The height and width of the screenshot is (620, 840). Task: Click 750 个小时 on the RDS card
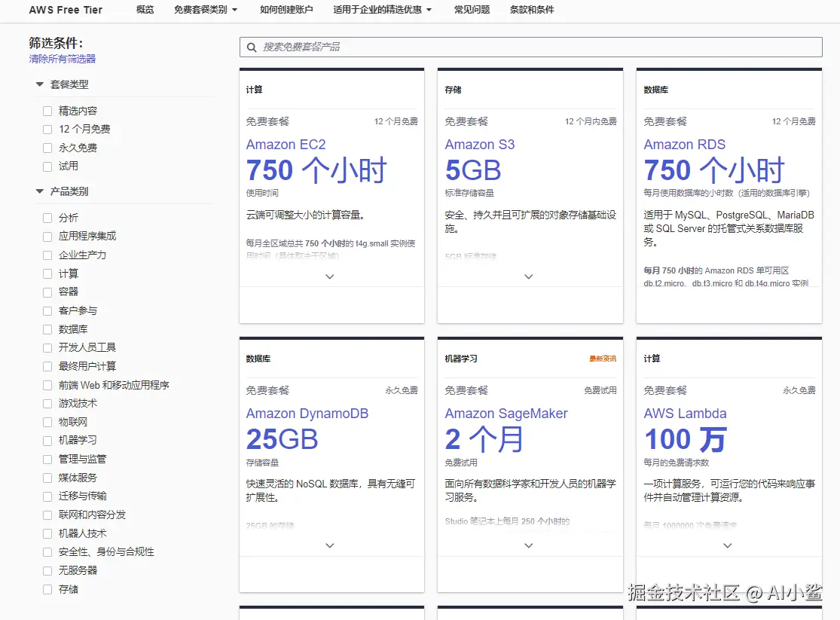[714, 170]
